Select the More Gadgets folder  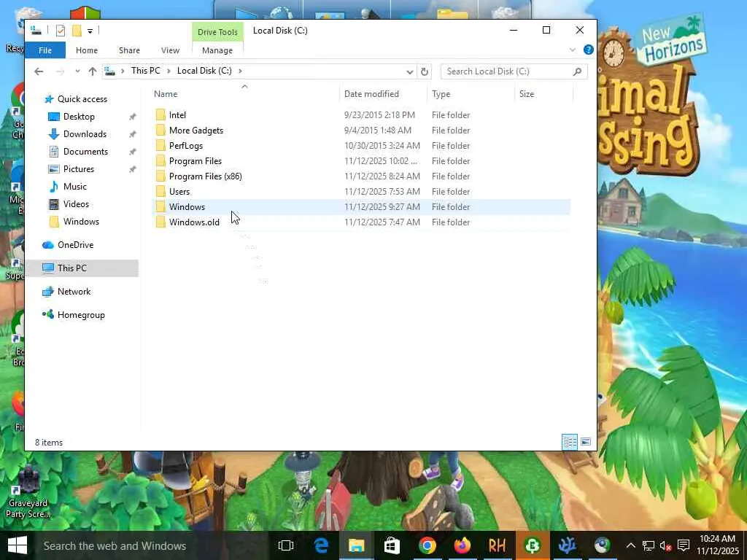pos(361,130)
